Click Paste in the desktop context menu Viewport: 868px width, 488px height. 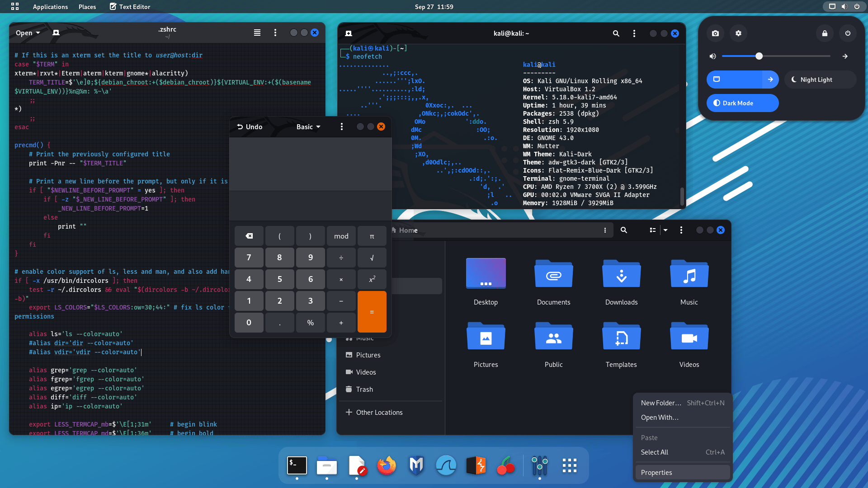pyautogui.click(x=649, y=437)
